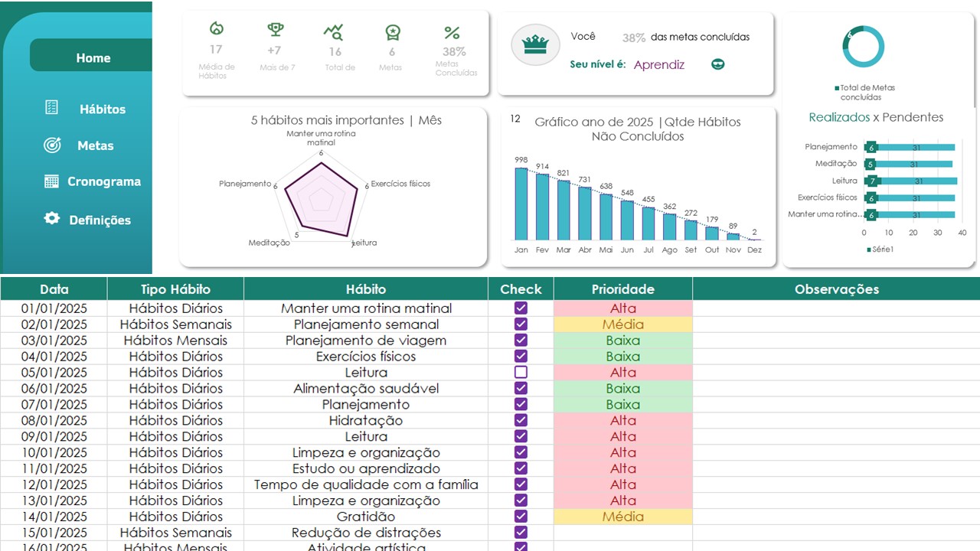Select the medal icon above Metas count
The height and width of the screenshot is (551, 980).
pos(392,31)
